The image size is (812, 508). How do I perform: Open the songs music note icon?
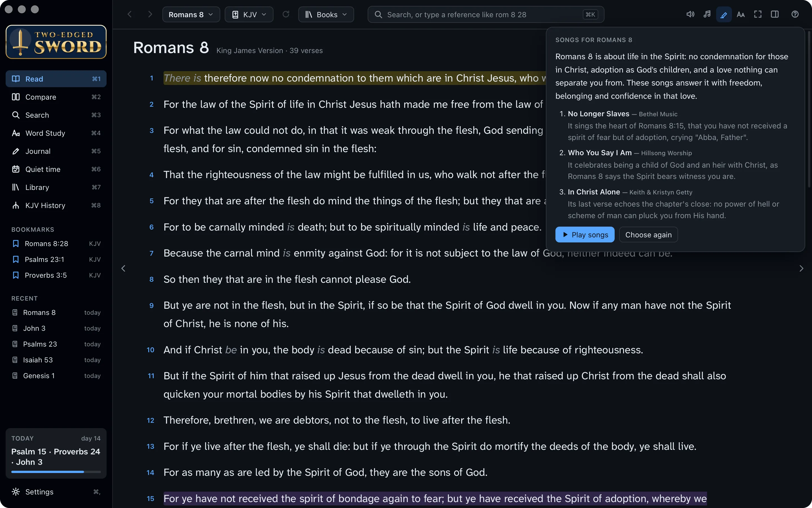tap(707, 14)
